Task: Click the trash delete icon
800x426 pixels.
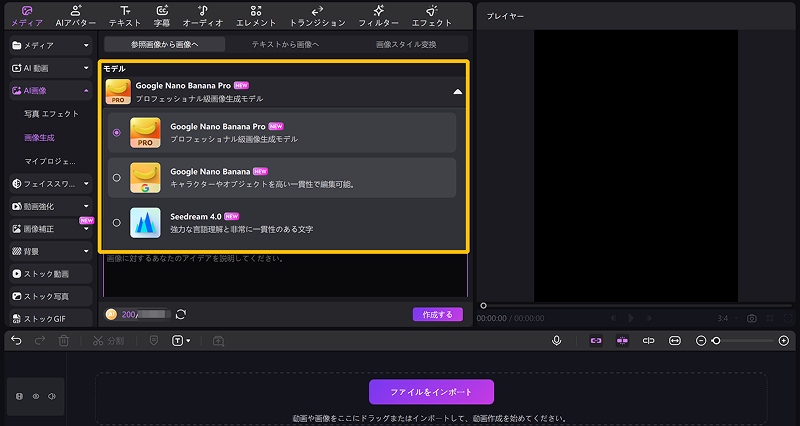Action: [x=63, y=341]
